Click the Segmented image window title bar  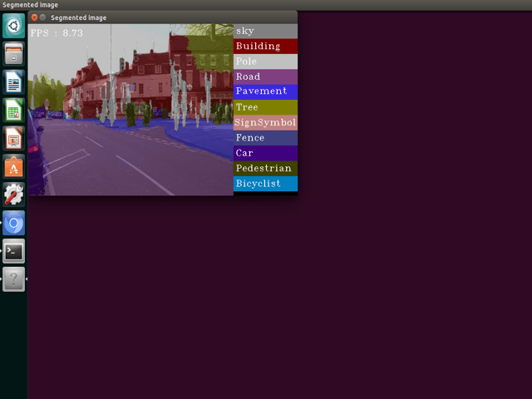coord(163,17)
